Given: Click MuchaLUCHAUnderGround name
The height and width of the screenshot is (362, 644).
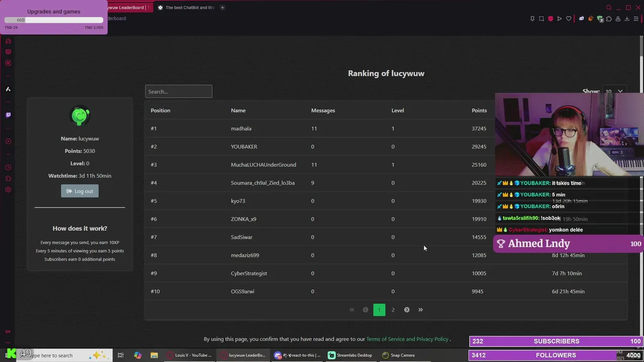Looking at the screenshot, I should (263, 165).
